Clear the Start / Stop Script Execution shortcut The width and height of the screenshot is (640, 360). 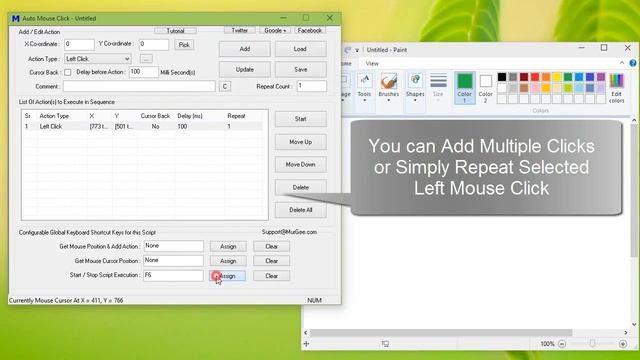[271, 276]
